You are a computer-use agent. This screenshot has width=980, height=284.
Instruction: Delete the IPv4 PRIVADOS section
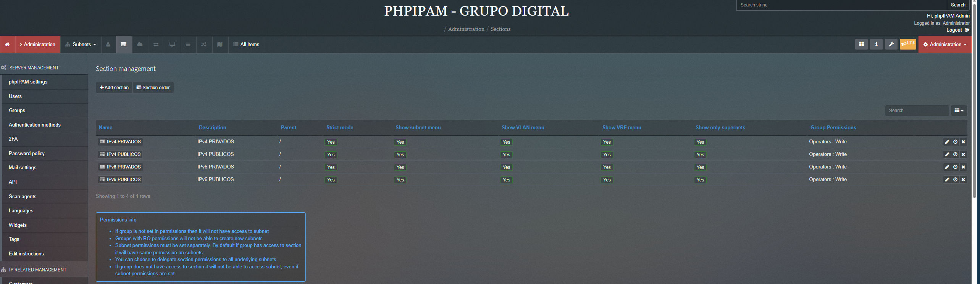[x=963, y=142]
